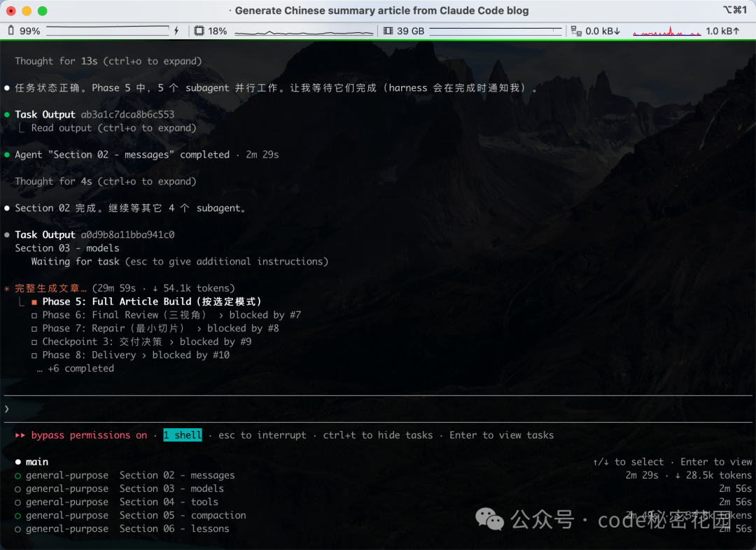Click status circle of Section 02 row
This screenshot has width=756, height=550.
pyautogui.click(x=17, y=476)
